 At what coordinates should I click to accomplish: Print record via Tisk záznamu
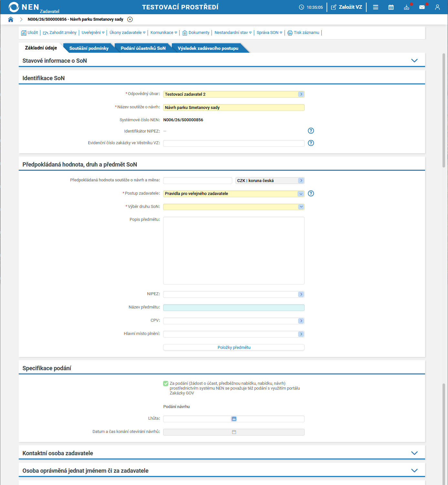pyautogui.click(x=303, y=33)
